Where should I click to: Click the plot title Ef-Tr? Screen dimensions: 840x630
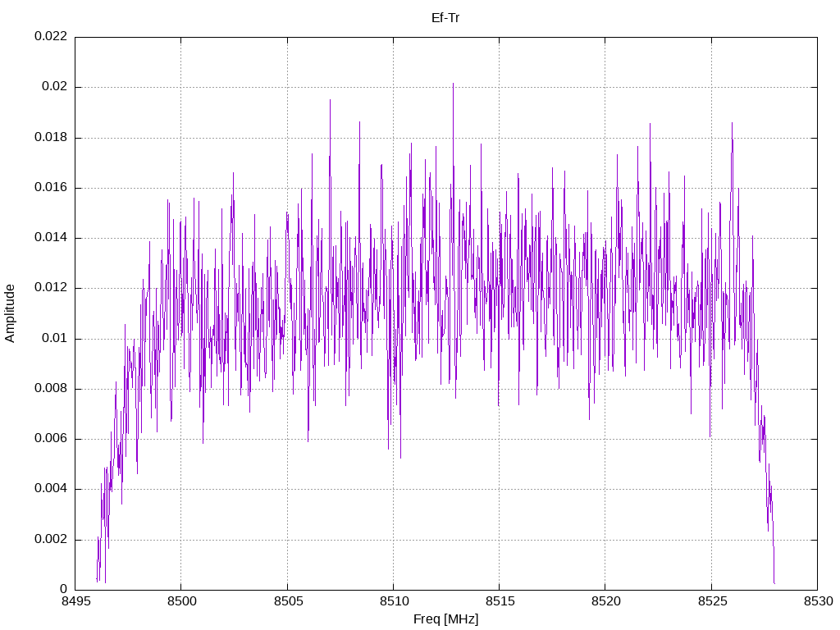(445, 18)
